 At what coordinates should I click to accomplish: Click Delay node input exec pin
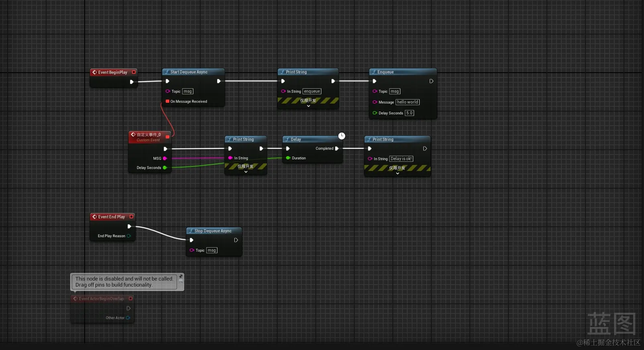pos(288,149)
